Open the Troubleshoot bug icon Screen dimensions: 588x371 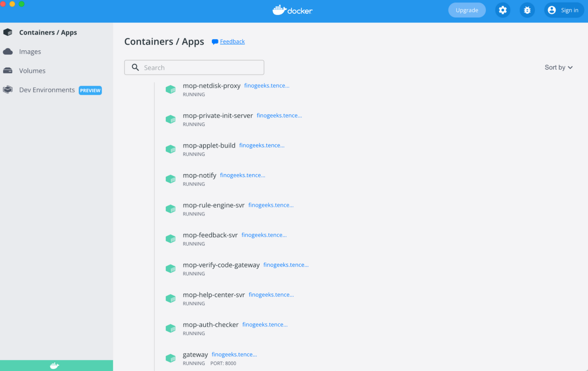pyautogui.click(x=527, y=10)
